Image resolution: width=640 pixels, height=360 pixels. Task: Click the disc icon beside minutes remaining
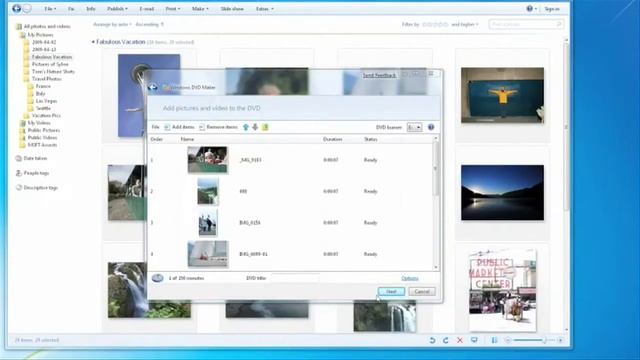click(158, 278)
